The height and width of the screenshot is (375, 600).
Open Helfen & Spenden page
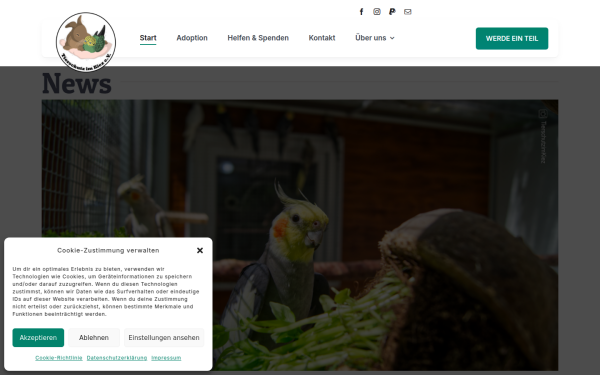tap(258, 38)
